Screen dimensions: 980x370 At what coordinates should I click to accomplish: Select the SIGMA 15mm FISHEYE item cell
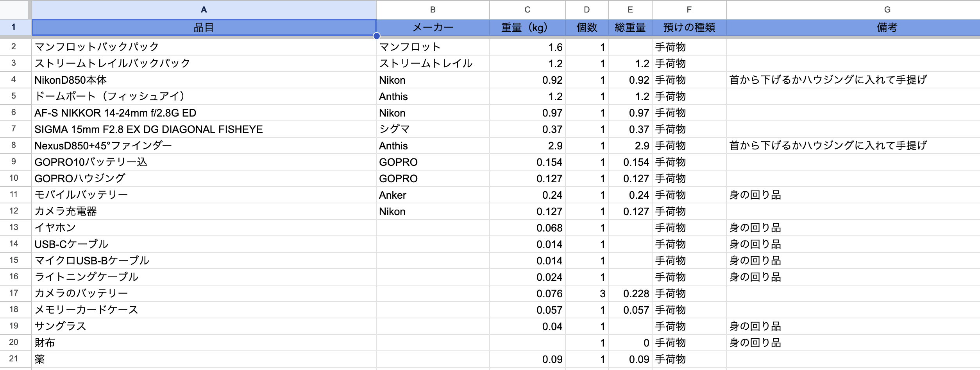(x=204, y=129)
